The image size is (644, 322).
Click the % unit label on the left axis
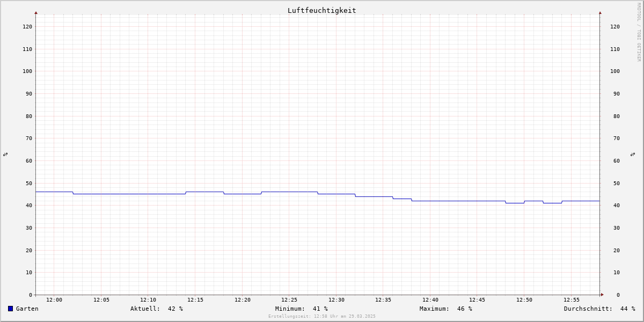[5, 155]
